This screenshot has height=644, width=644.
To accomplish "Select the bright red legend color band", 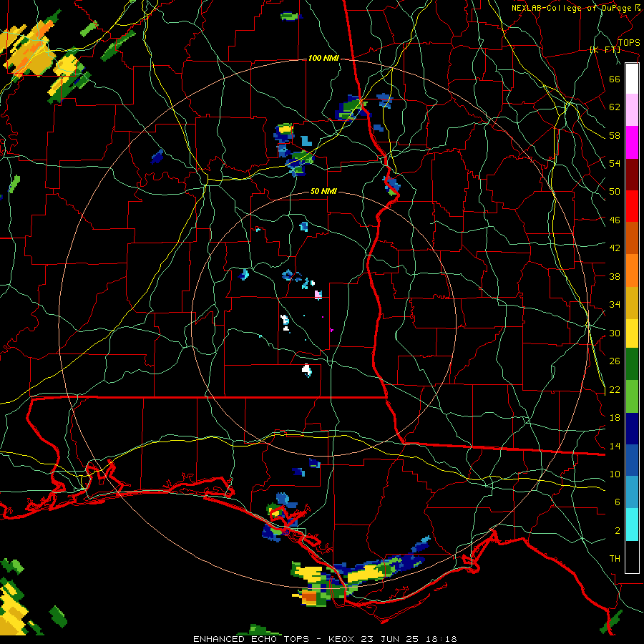I will 632,206.
